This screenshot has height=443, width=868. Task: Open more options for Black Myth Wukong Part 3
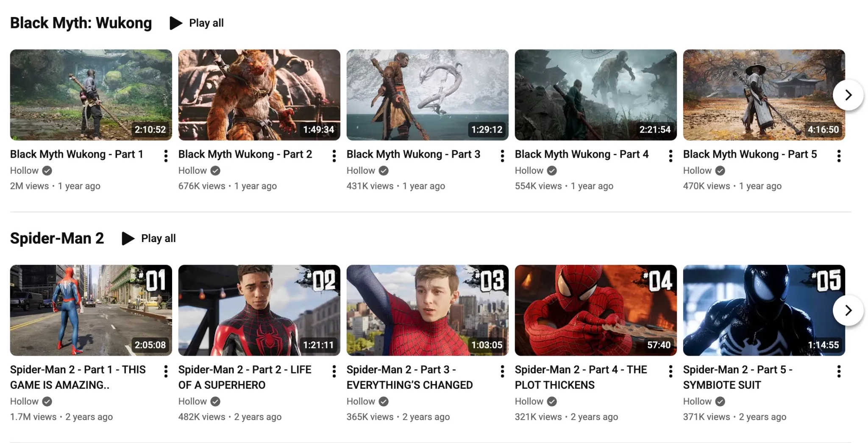[502, 156]
